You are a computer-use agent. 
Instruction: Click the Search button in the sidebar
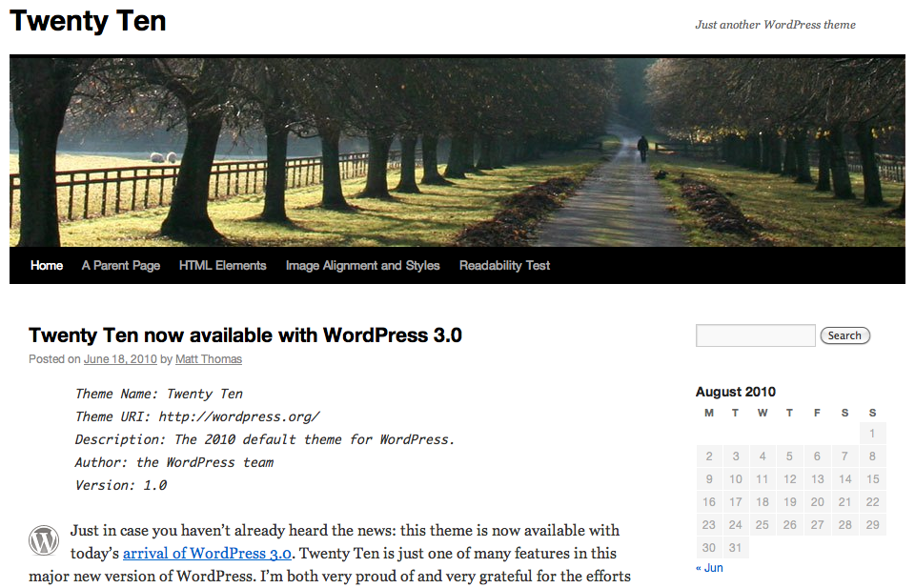point(845,335)
